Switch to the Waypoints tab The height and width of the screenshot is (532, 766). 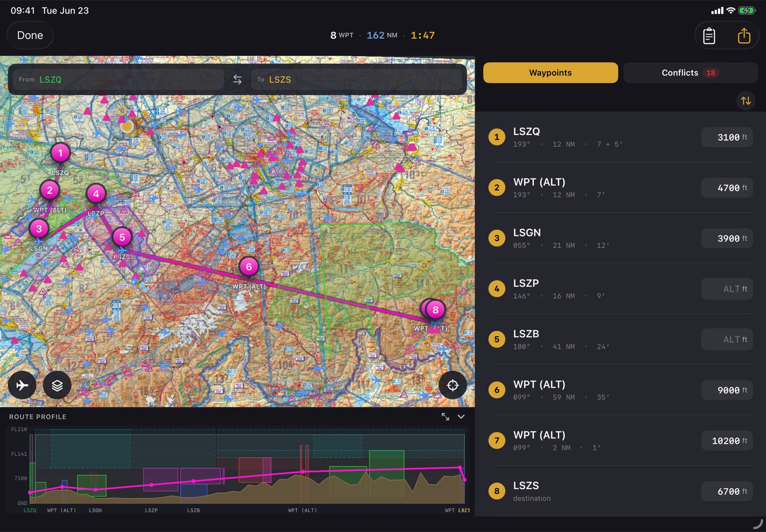[551, 73]
